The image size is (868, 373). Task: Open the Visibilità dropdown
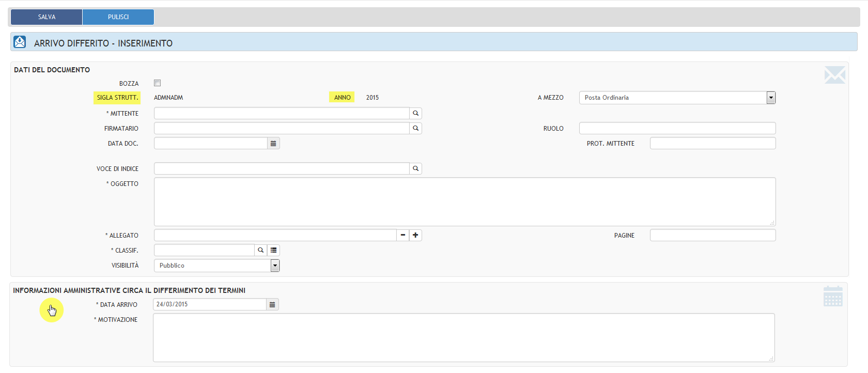[275, 266]
